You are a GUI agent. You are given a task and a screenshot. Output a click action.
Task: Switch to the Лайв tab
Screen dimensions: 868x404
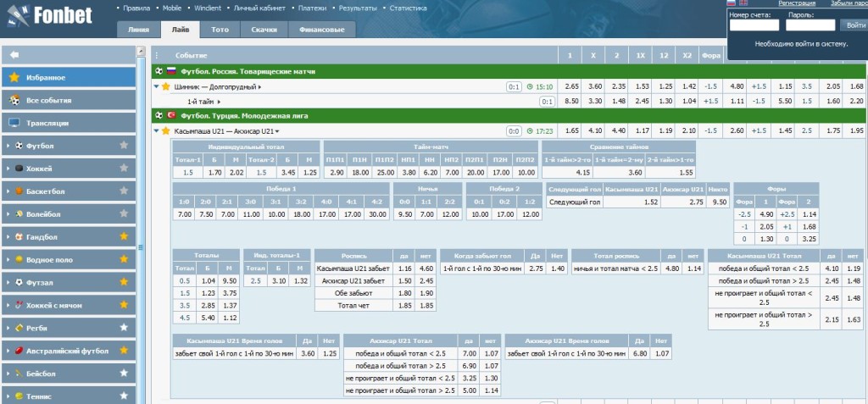[x=181, y=30]
